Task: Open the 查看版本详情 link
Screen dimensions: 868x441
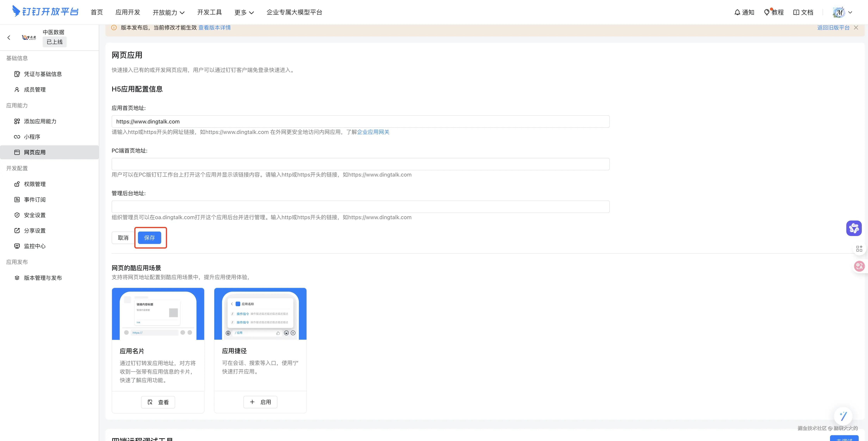Action: [x=214, y=28]
